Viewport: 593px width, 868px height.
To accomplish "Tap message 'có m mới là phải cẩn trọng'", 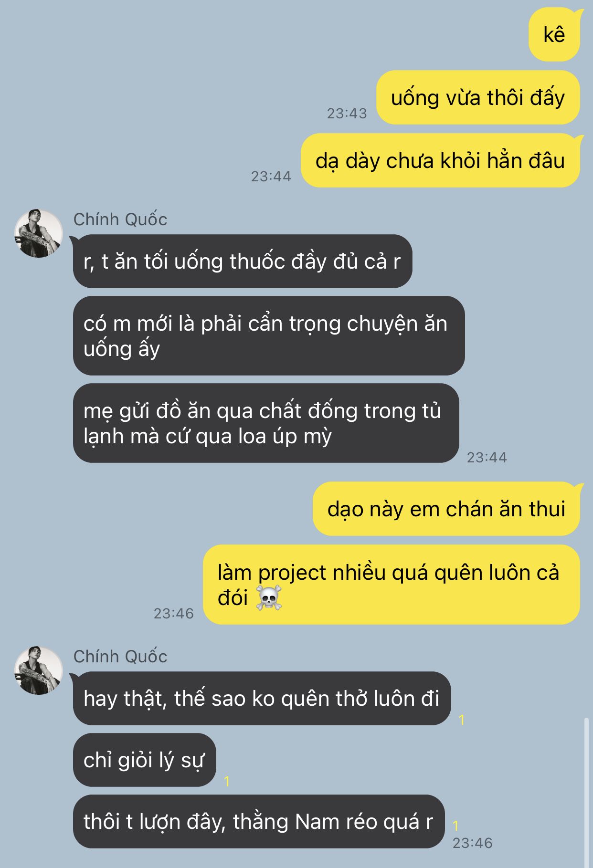I will tap(269, 335).
